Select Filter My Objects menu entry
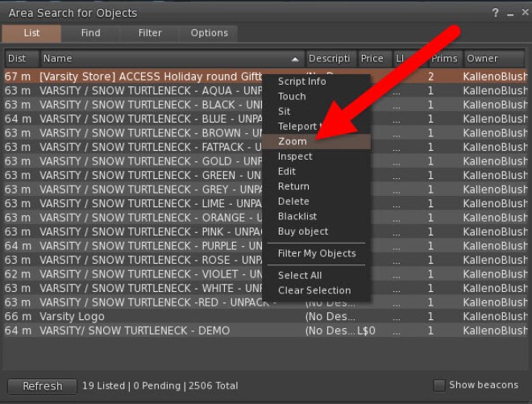 (x=316, y=253)
